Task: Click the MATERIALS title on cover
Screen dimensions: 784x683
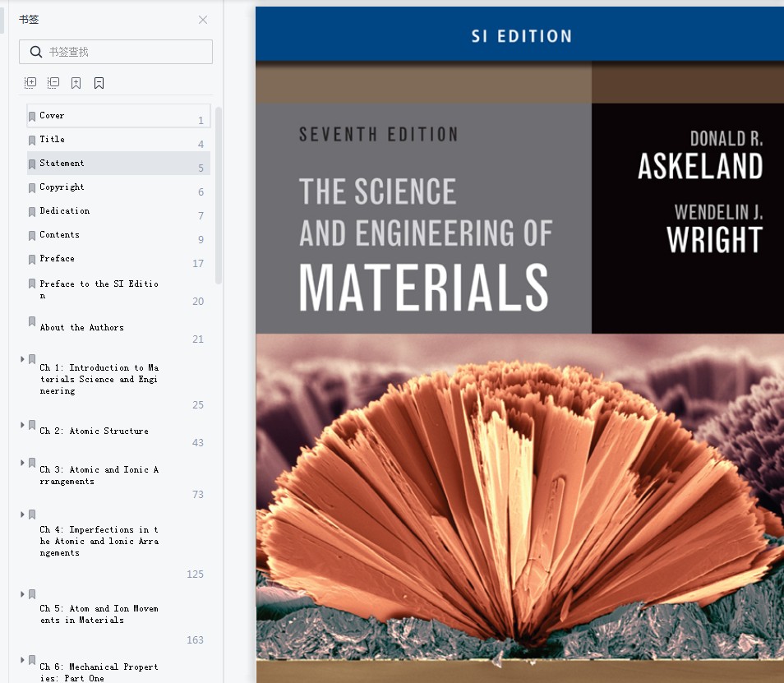Action: [x=423, y=288]
